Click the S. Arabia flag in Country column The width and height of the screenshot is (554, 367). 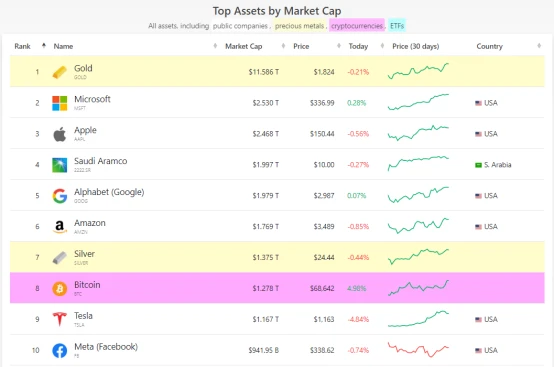(478, 165)
